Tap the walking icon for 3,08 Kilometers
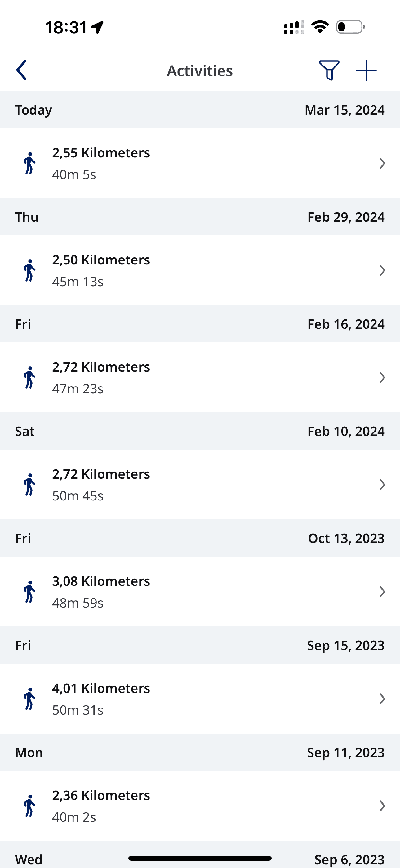Viewport: 400px width, 868px height. 30,592
